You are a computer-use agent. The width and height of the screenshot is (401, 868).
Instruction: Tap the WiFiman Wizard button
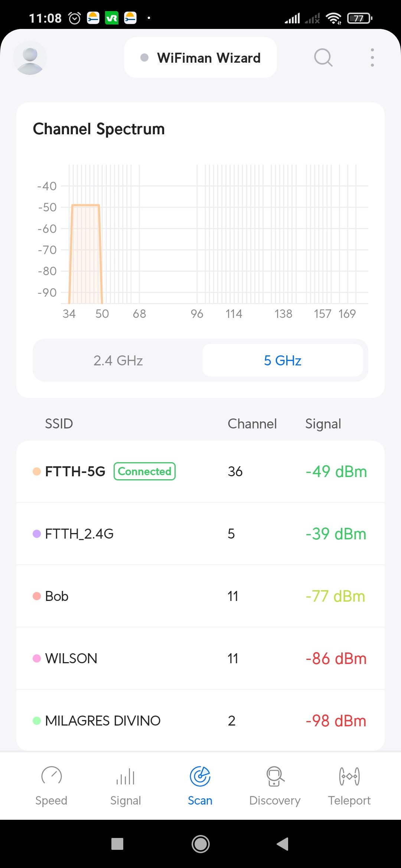(200, 58)
